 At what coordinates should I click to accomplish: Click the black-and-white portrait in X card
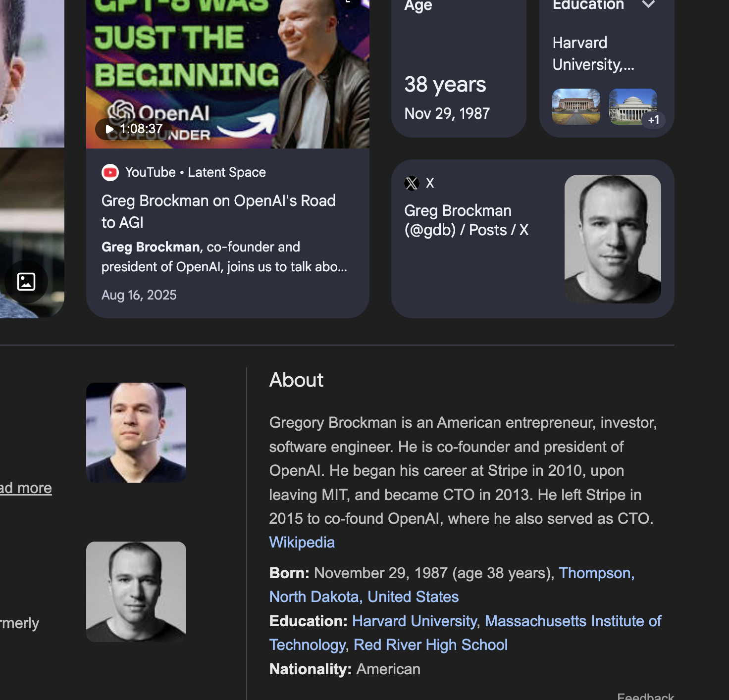tap(613, 239)
